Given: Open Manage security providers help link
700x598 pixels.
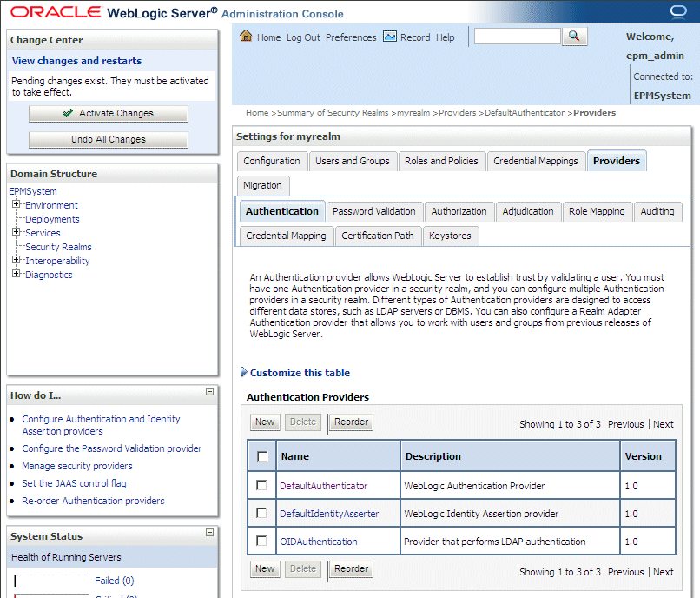Looking at the screenshot, I should click(x=77, y=466).
